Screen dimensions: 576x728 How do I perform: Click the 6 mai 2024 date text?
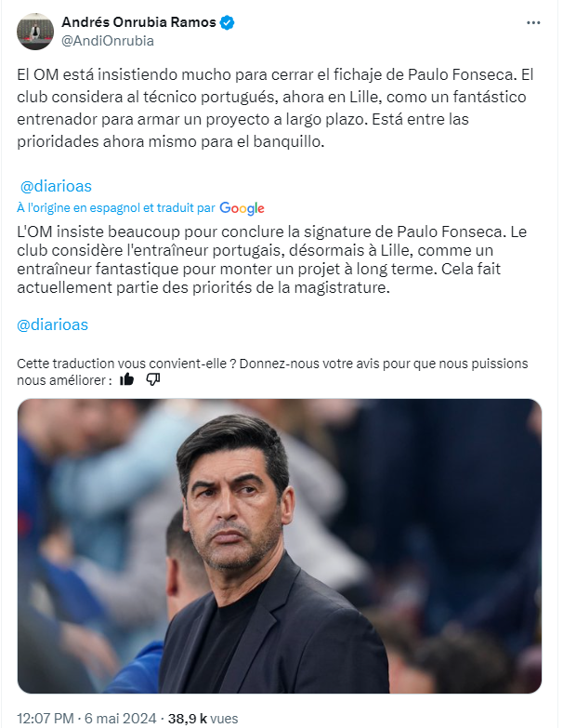[x=121, y=719]
